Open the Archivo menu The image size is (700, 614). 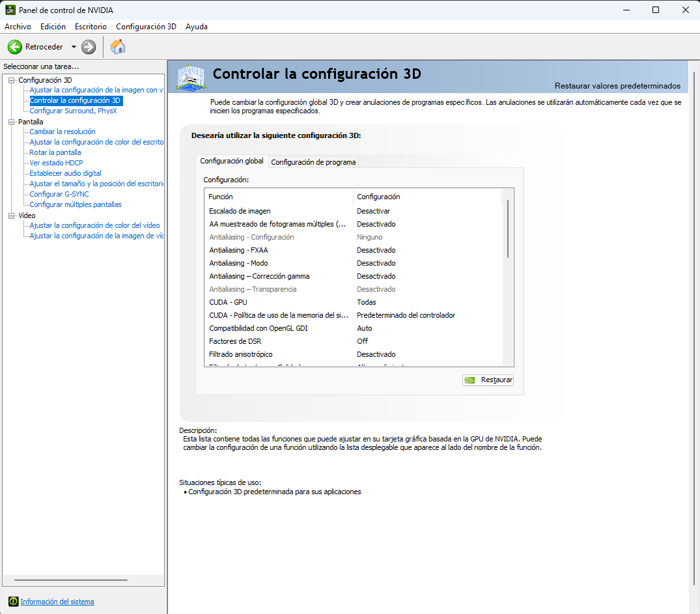coord(18,27)
